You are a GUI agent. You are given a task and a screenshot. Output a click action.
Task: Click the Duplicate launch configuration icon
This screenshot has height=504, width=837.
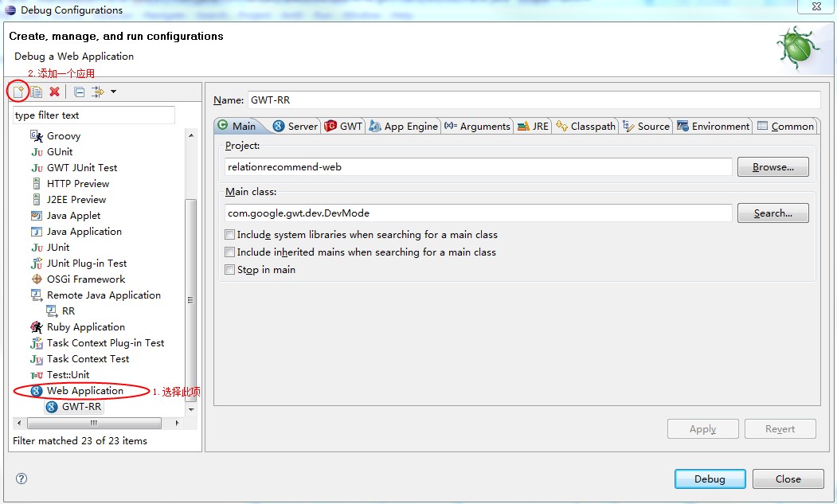pos(37,92)
